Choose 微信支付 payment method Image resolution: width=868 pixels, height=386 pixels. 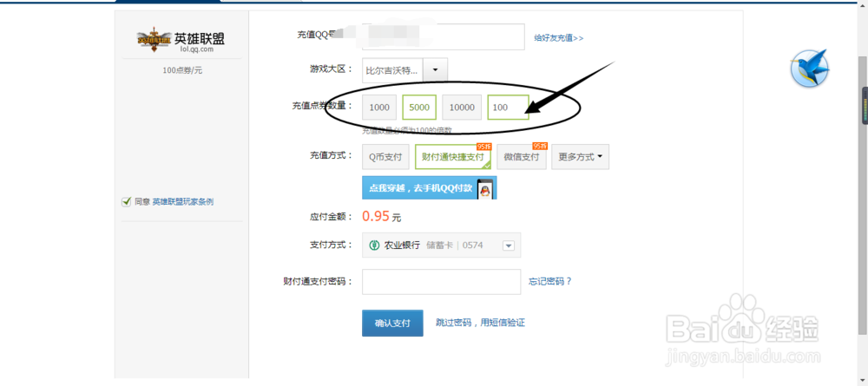pos(522,157)
